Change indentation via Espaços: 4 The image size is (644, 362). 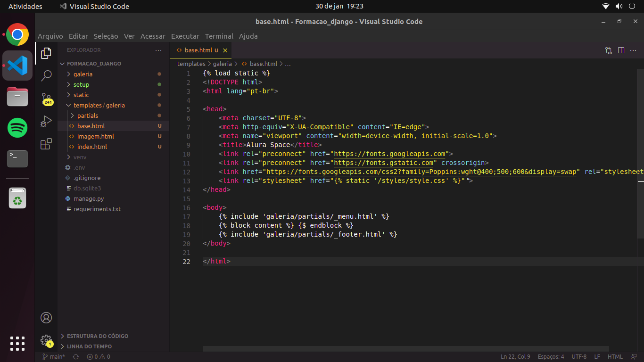point(551,357)
